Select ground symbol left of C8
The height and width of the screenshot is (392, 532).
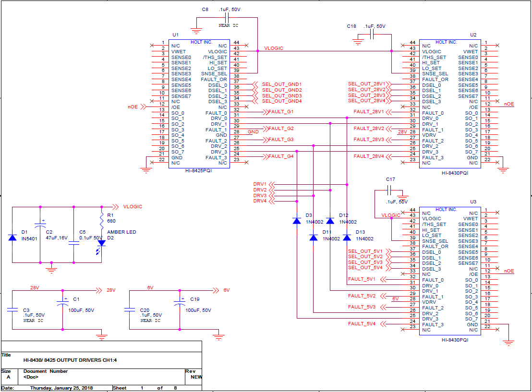[196, 31]
